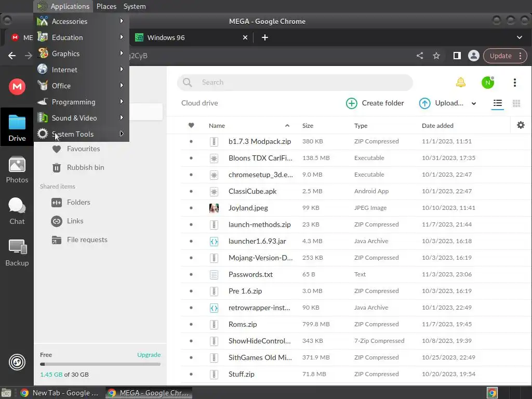Open notifications bell icon
Screen dimensions: 532x399
tap(460, 83)
